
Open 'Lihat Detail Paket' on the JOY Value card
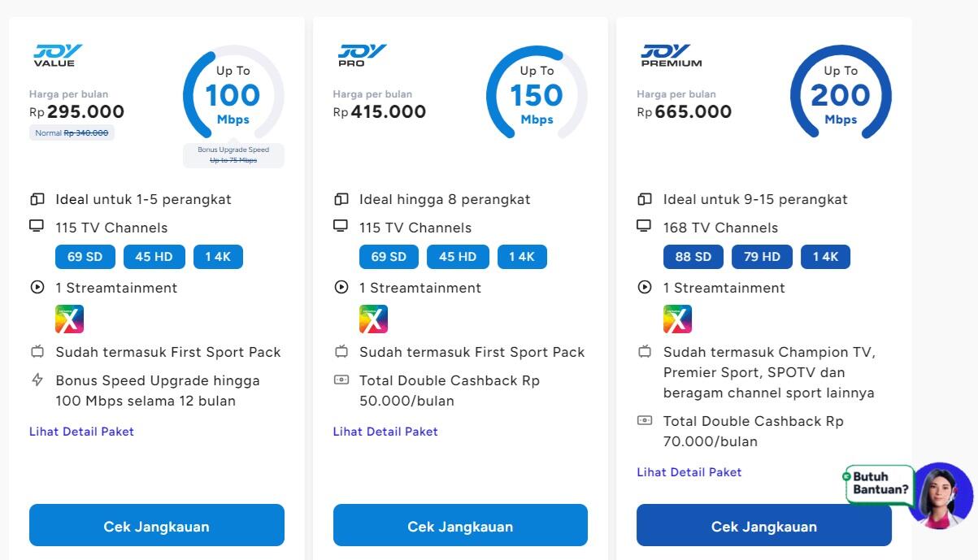click(x=81, y=432)
